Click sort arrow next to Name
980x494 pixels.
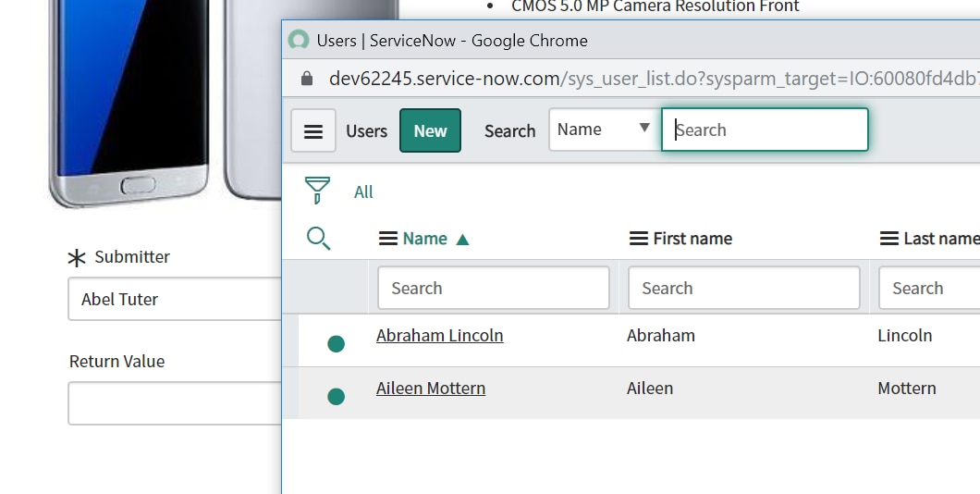(462, 239)
